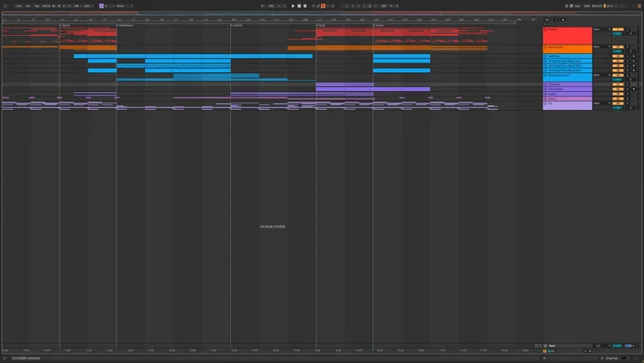This screenshot has width=644, height=363.
Task: Toggle the Automation Arm icon
Action: (318, 6)
